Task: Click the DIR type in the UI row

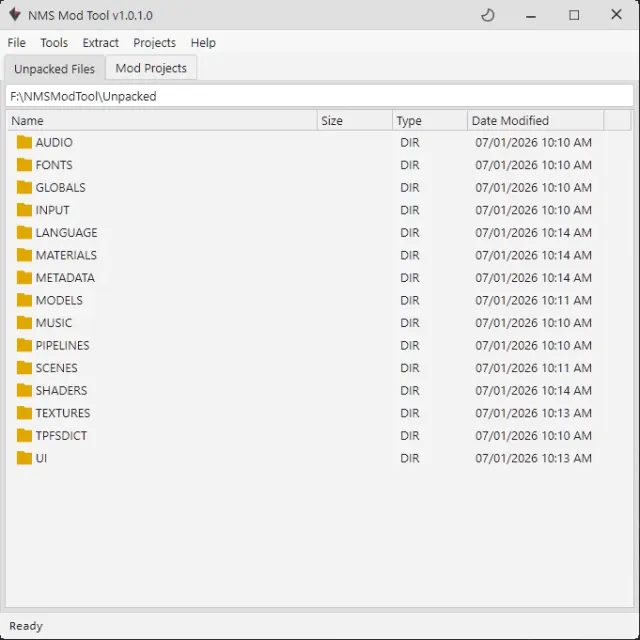Action: coord(410,458)
